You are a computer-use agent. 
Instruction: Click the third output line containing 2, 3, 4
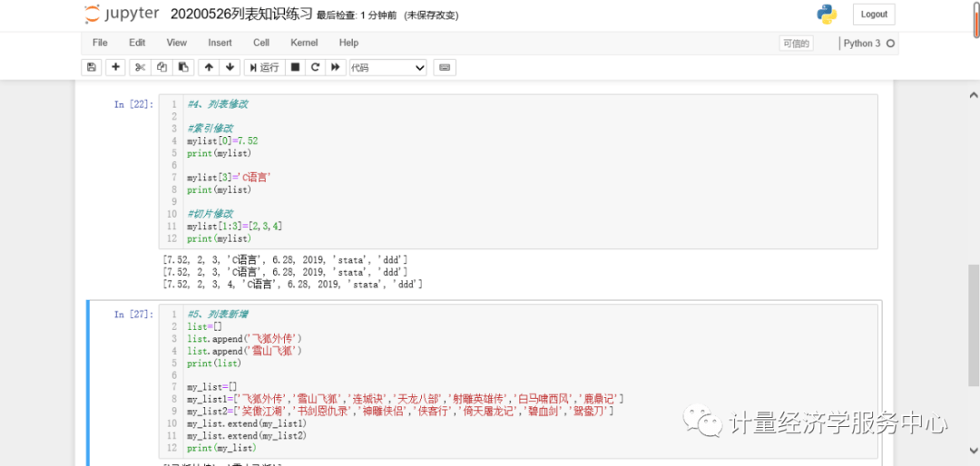pos(292,284)
